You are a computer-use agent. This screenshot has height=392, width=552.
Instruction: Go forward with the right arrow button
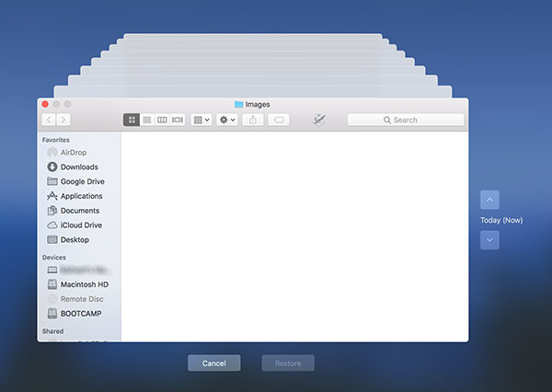click(63, 120)
